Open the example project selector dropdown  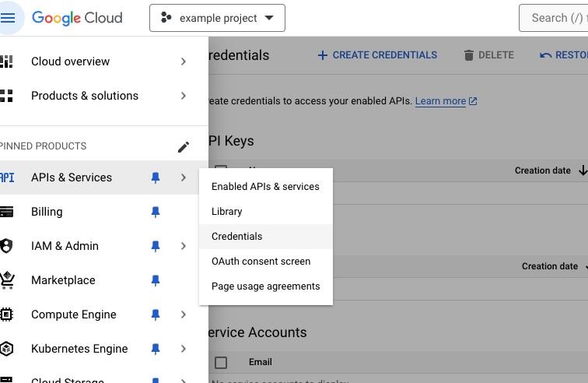217,18
